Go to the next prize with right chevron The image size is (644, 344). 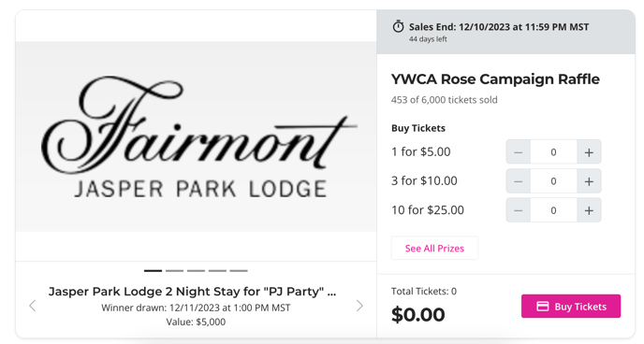(359, 306)
